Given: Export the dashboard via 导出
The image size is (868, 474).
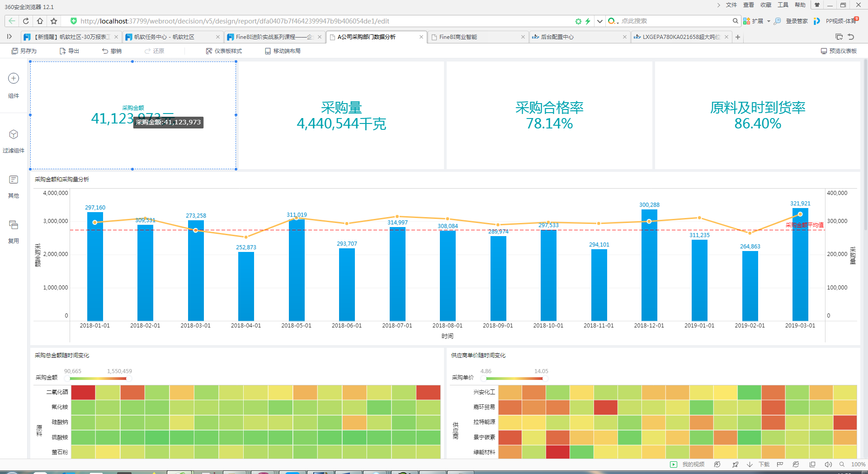Looking at the screenshot, I should pos(70,51).
